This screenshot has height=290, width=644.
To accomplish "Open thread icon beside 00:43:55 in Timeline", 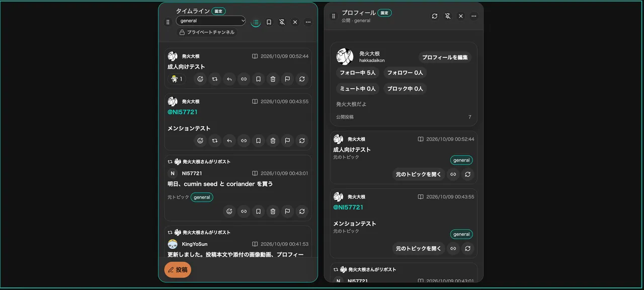I will [255, 101].
